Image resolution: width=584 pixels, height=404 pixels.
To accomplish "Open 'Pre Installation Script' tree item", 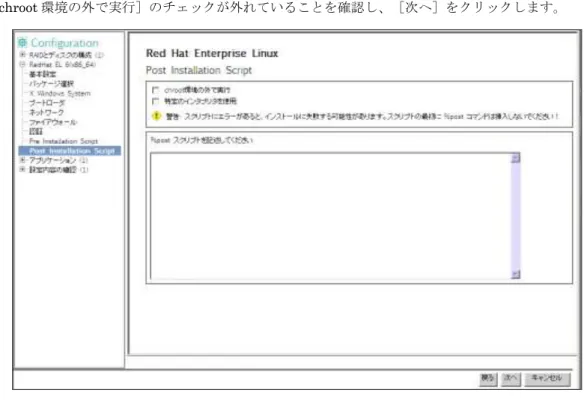I will click(x=63, y=141).
